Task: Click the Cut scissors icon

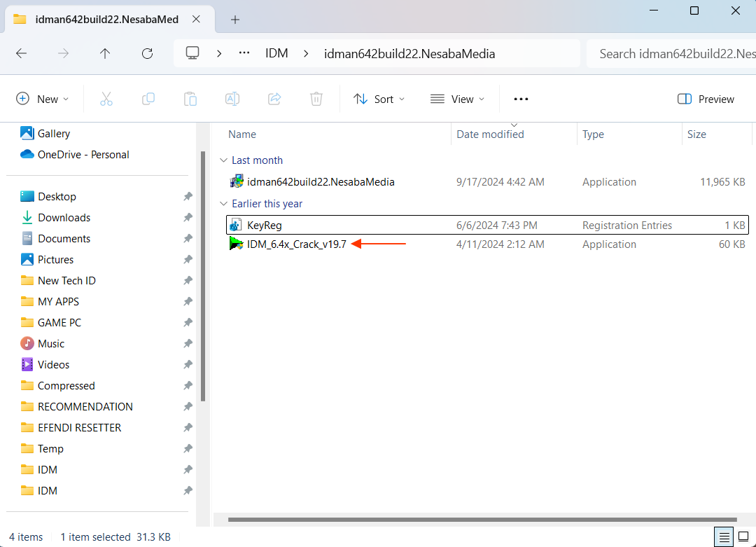Action: [106, 99]
